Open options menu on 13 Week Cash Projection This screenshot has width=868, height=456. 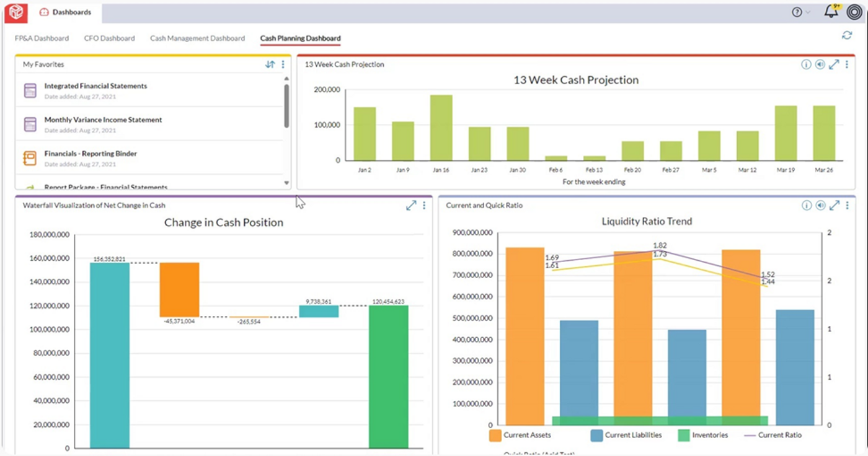(x=847, y=64)
